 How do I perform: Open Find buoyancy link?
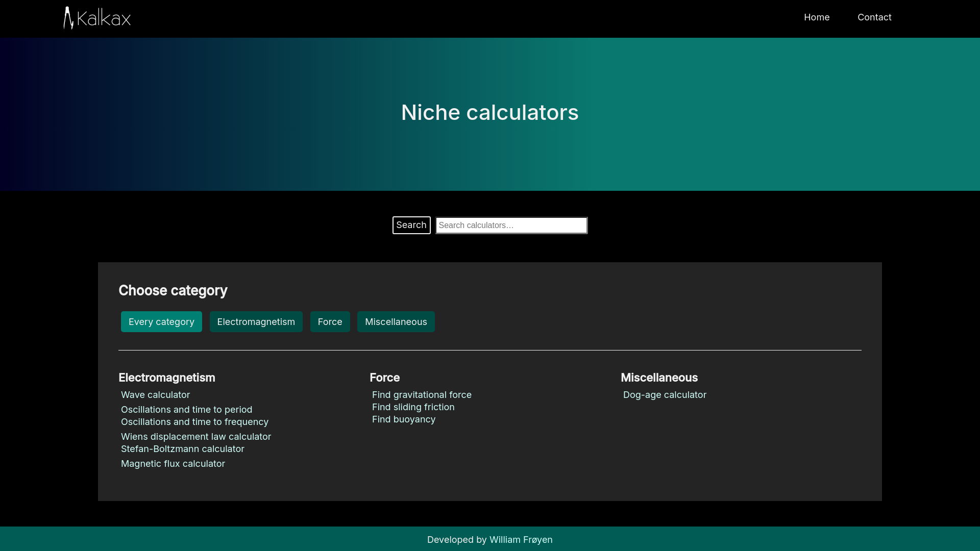pos(404,419)
